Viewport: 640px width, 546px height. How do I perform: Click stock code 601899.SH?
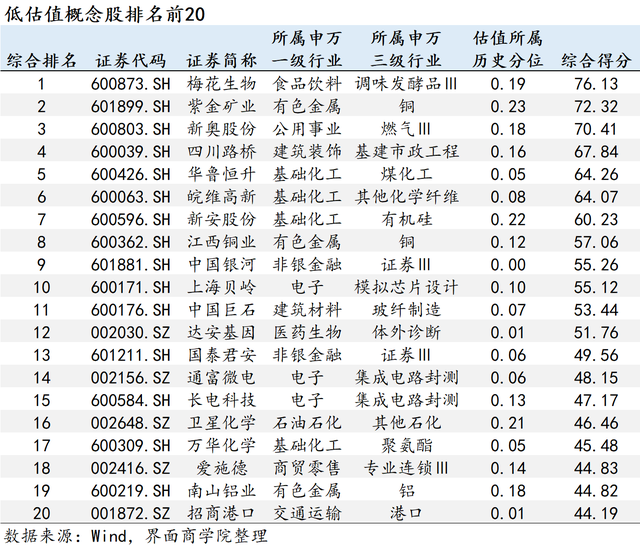131,107
